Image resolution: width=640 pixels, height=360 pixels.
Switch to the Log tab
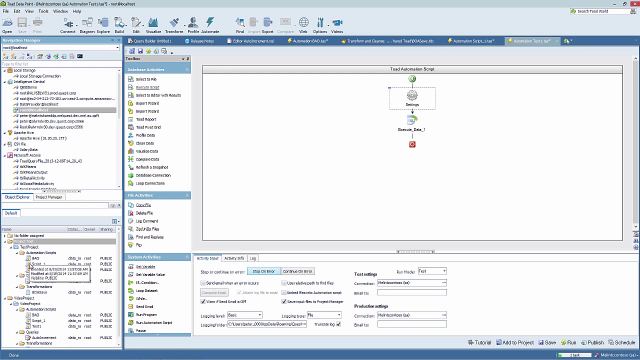click(253, 258)
